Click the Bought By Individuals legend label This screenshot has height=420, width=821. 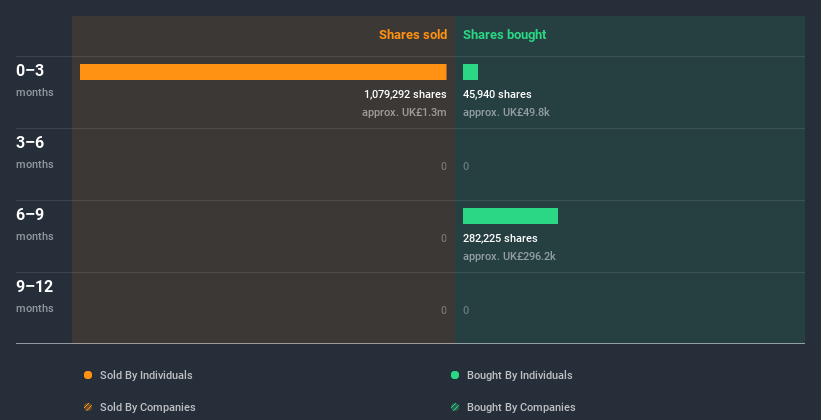point(519,375)
